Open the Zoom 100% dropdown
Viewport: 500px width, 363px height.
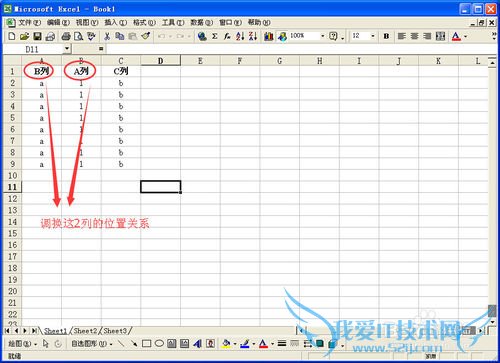pos(322,36)
